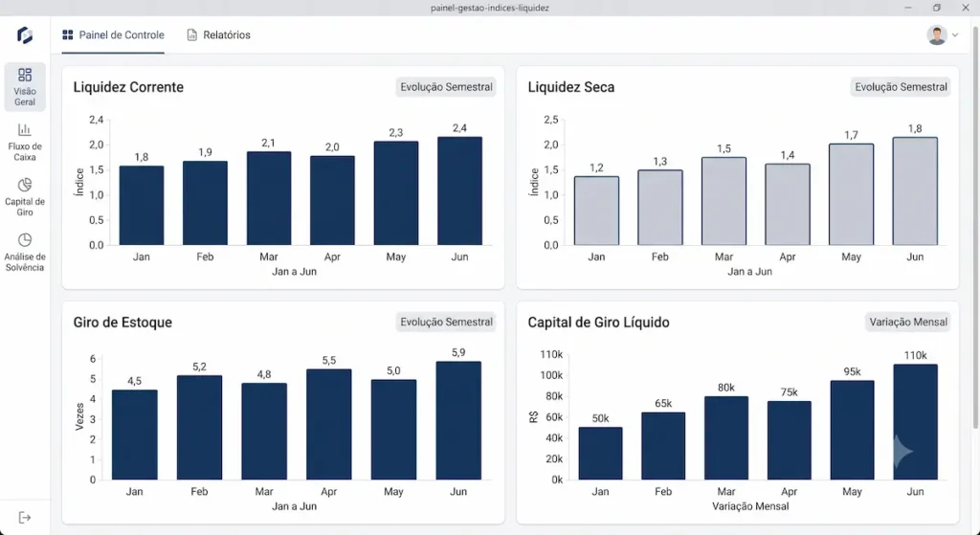This screenshot has height=535, width=980.
Task: Click the 50k value label above Jan
Action: (600, 418)
